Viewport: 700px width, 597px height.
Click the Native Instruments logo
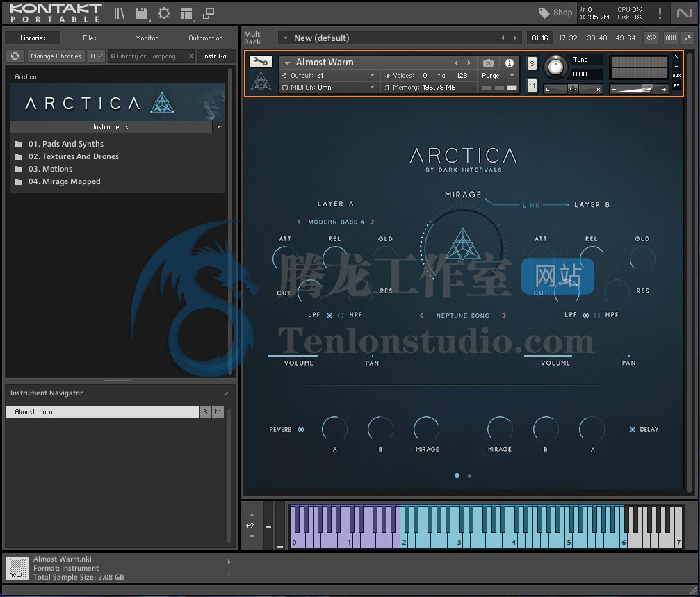[x=684, y=13]
